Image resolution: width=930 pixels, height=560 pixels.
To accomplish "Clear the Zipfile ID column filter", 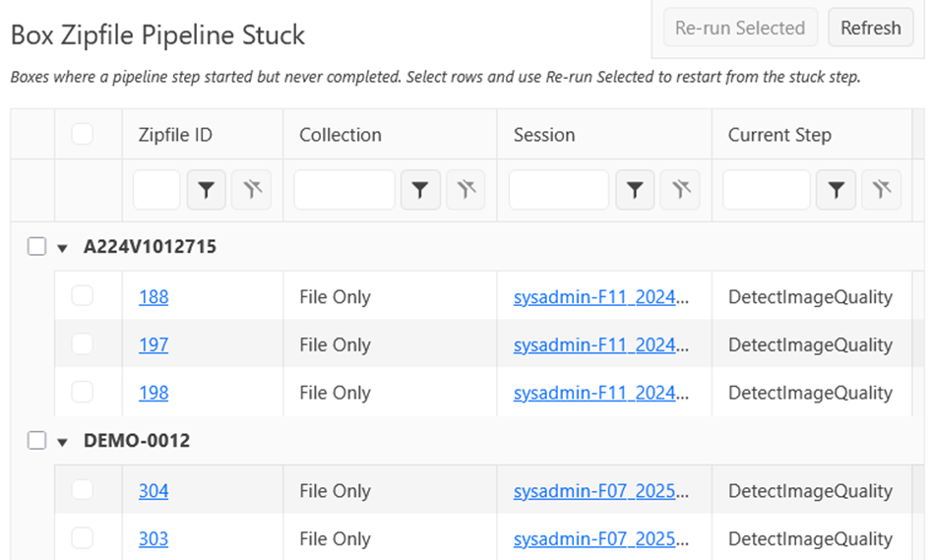I will (x=252, y=190).
